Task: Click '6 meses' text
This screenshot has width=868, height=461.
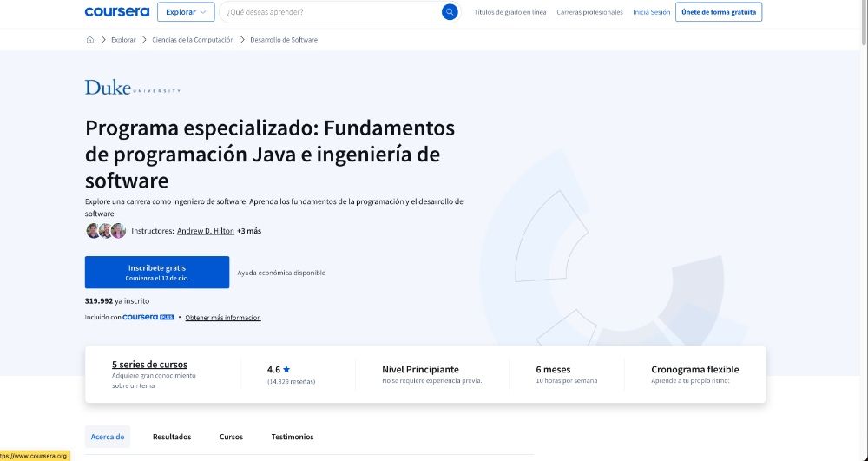Action: coord(553,370)
